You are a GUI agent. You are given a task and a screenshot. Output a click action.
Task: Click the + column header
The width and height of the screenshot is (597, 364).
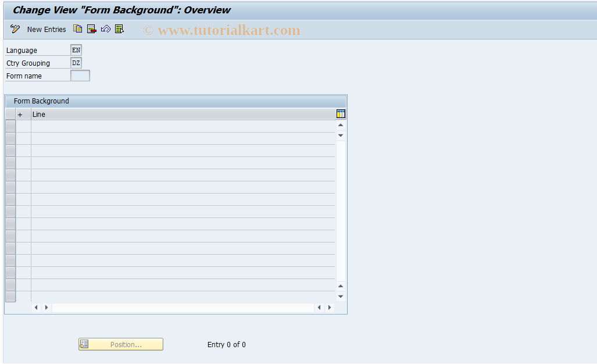(23, 114)
